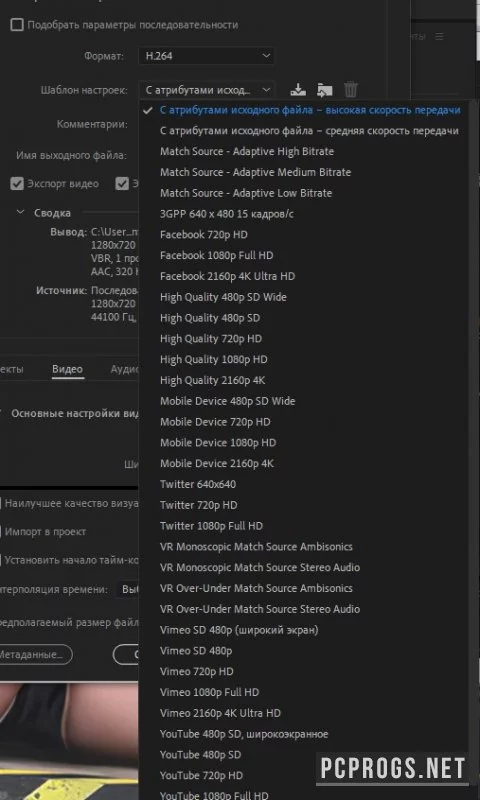Image resolution: width=480 pixels, height=800 pixels.
Task: Select Twitter 720p HD preset
Action: (x=198, y=505)
